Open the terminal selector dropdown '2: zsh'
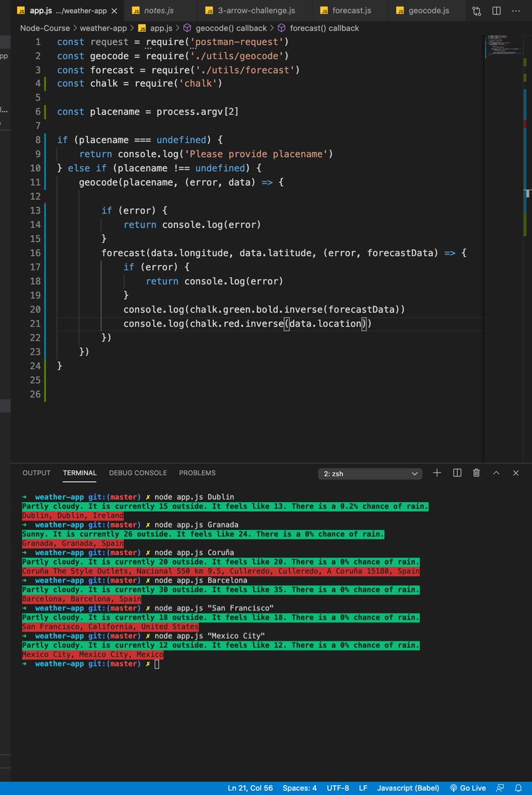532x795 pixels. [370, 474]
